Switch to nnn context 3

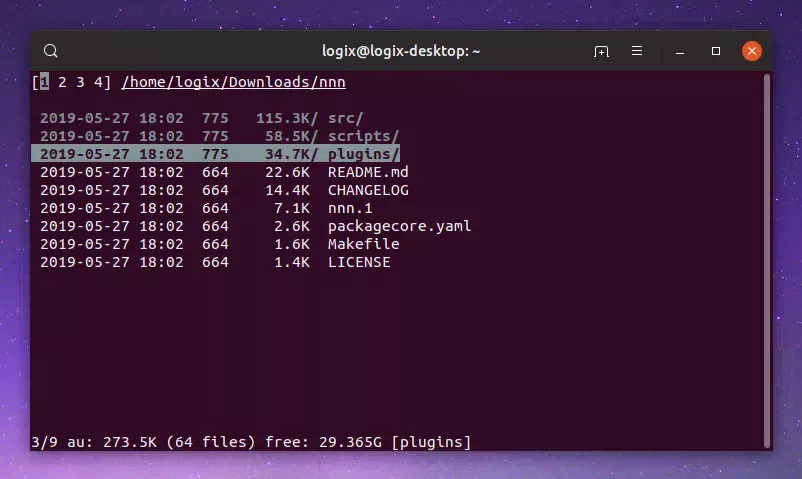tap(79, 82)
